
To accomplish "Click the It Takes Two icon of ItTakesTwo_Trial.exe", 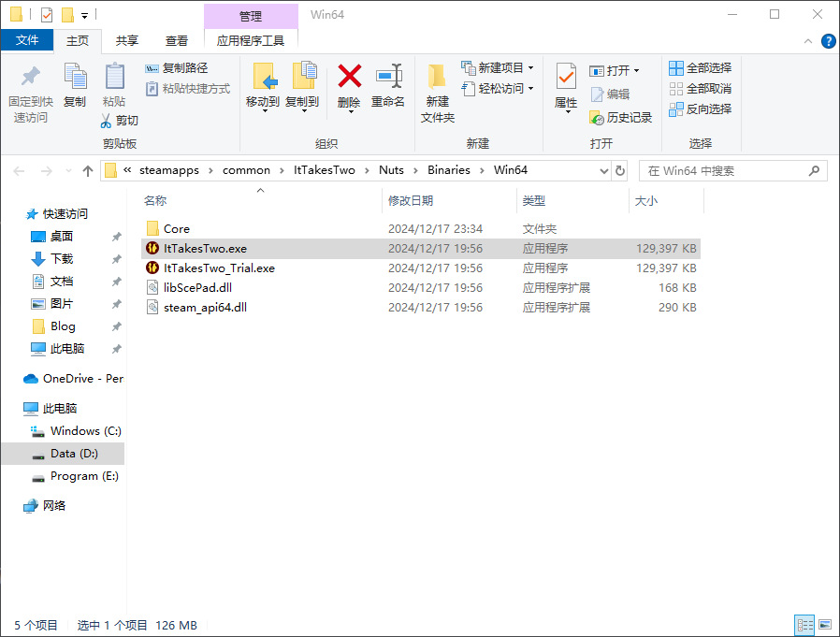I will pos(152,268).
